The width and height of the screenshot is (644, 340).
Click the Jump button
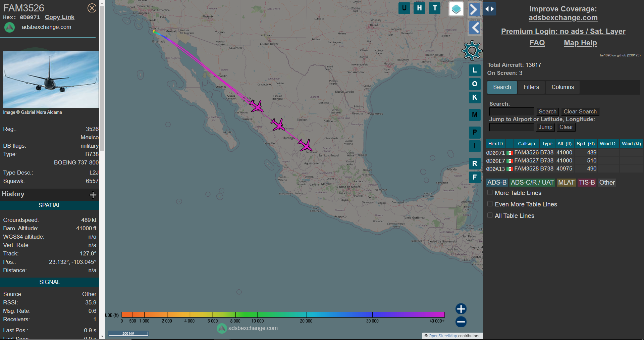coord(545,127)
